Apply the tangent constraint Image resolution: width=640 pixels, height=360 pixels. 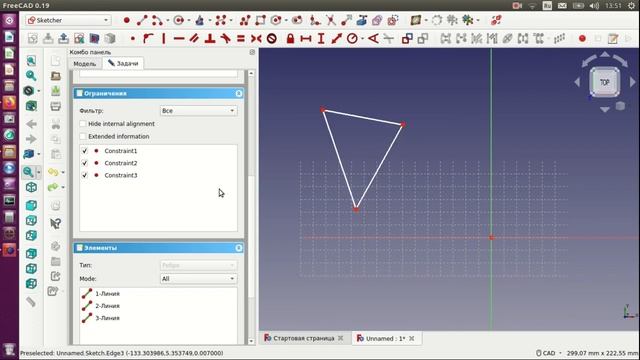point(225,39)
